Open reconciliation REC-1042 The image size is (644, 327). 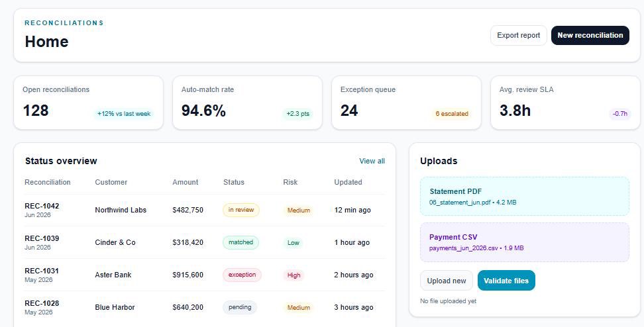42,206
